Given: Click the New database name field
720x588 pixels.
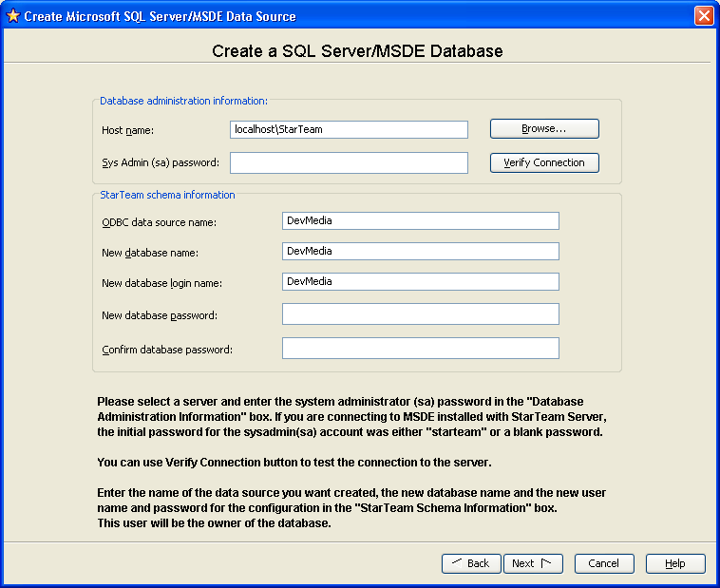Looking at the screenshot, I should coord(421,252).
